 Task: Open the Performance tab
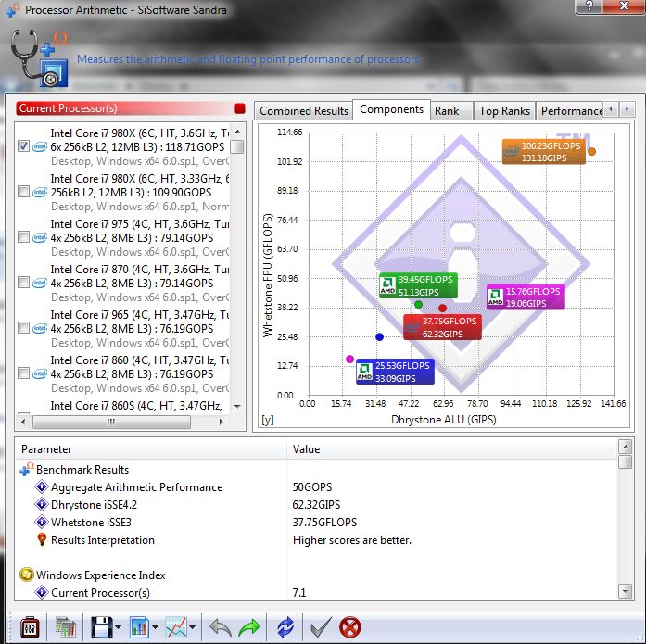pos(570,111)
